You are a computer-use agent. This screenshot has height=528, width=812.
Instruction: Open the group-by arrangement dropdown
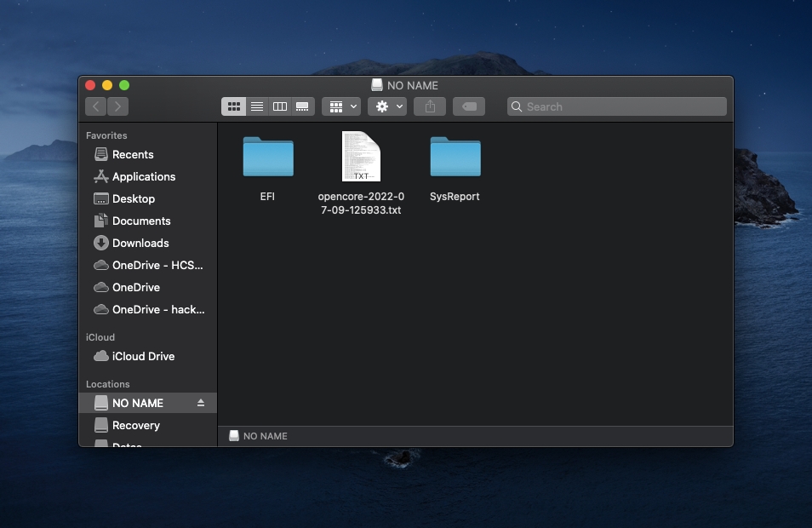341,106
